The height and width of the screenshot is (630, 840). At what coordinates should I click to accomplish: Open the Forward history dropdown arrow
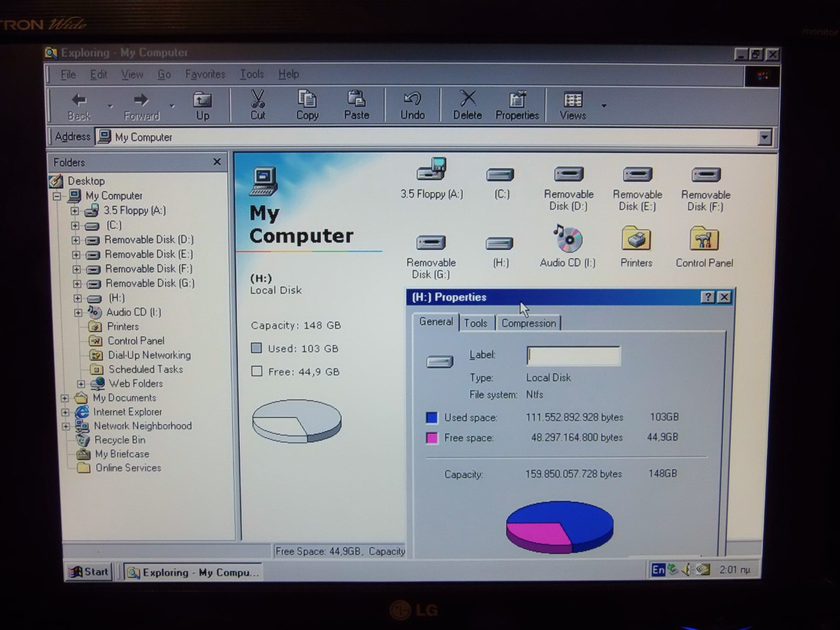[x=171, y=107]
